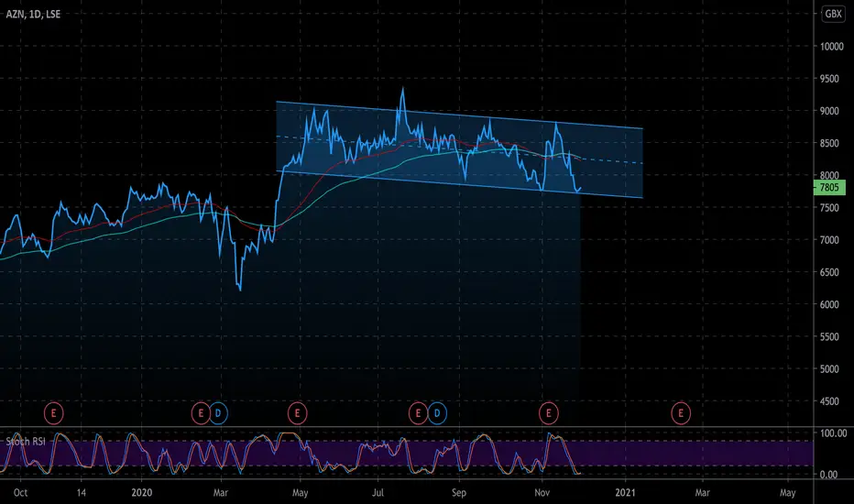Viewport: 854px width, 504px height.
Task: Click the 5500 price axis label
Action: point(829,337)
